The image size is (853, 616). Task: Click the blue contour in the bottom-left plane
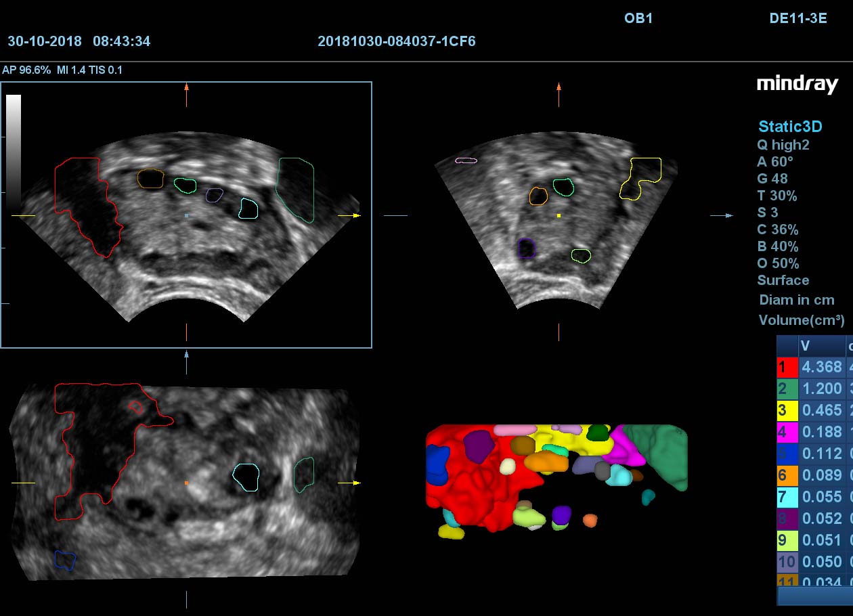65,560
